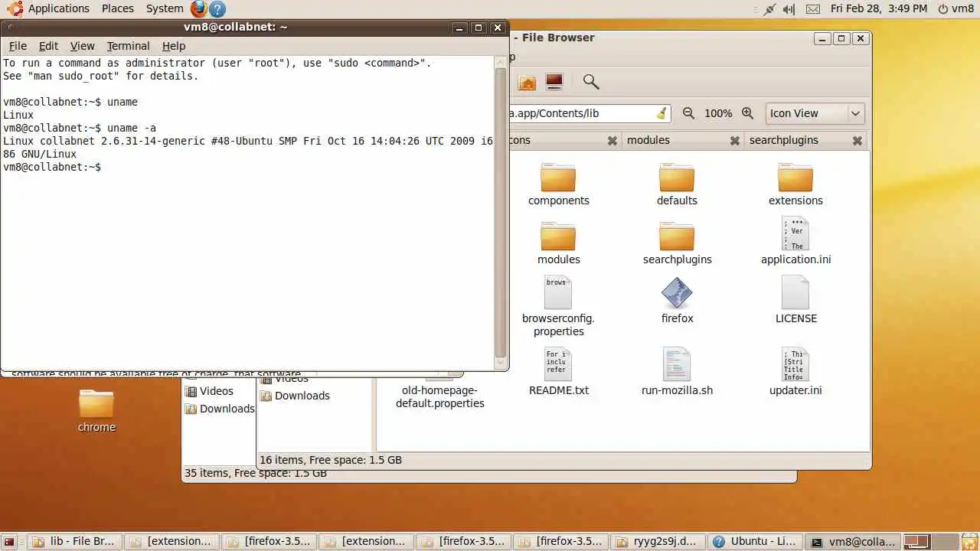
Task: Select the extensions folder icon
Action: (795, 177)
